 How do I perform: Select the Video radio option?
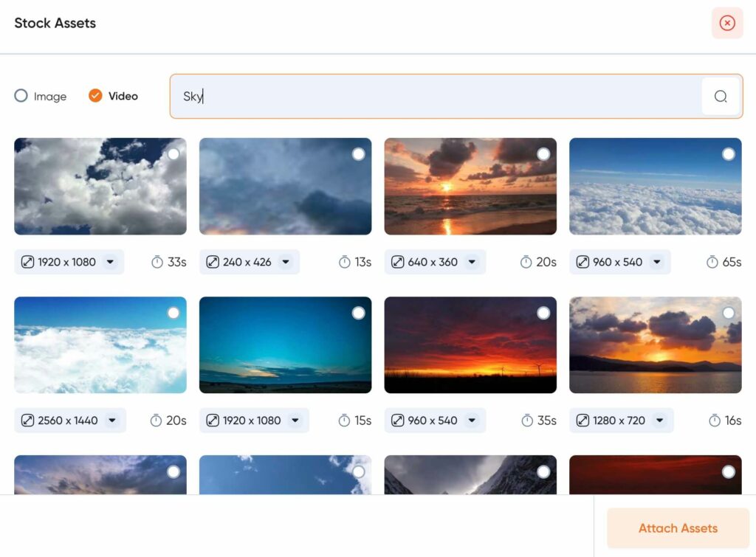[x=95, y=96]
